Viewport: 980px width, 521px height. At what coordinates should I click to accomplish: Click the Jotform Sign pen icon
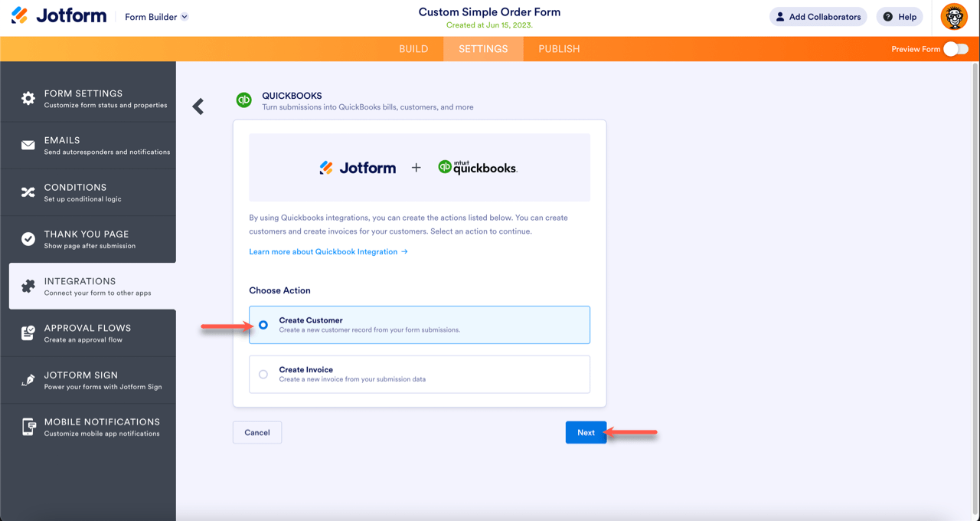(x=28, y=380)
